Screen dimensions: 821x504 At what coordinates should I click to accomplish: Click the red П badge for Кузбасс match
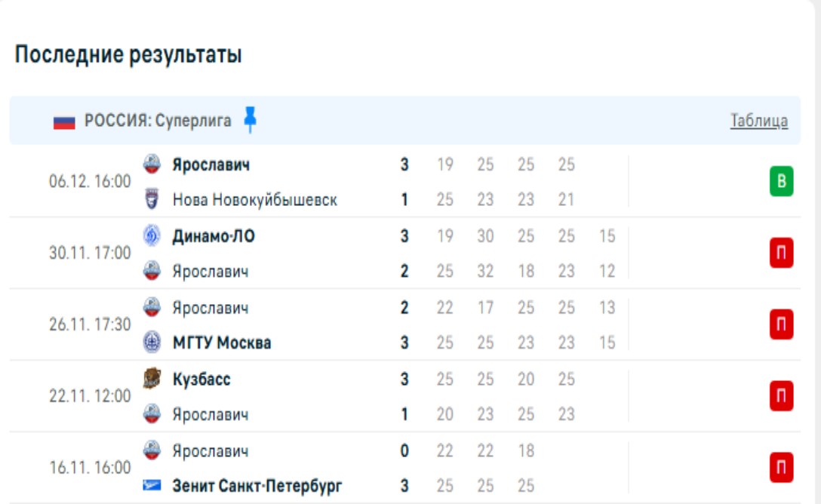coord(781,396)
